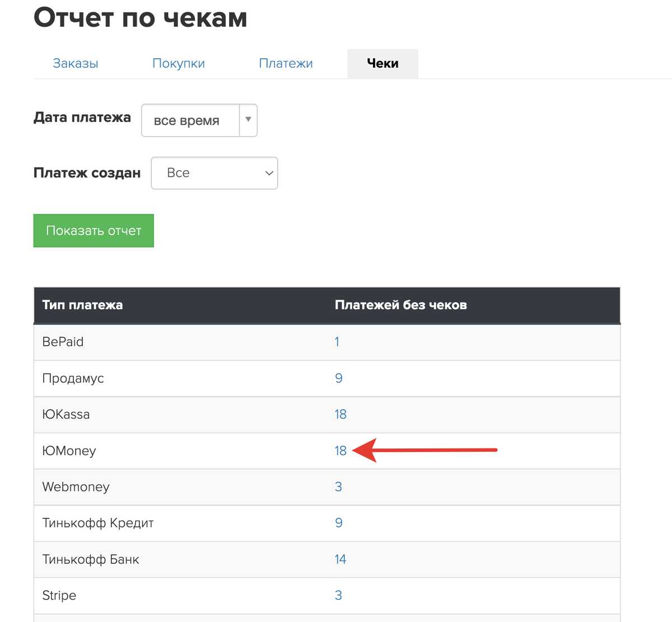Expand the date picker triangle arrow
Image resolution: width=672 pixels, height=622 pixels.
[x=248, y=120]
